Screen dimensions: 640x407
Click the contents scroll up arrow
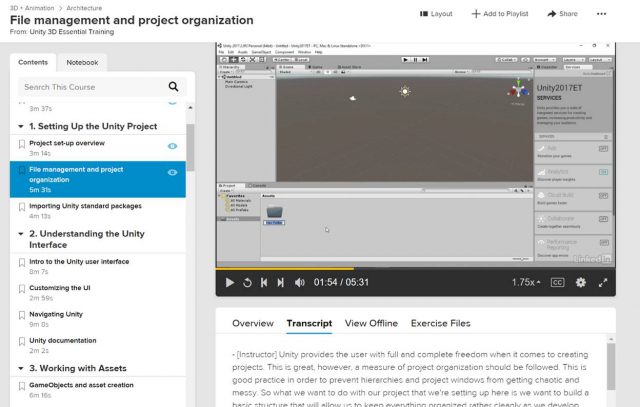coord(190,108)
